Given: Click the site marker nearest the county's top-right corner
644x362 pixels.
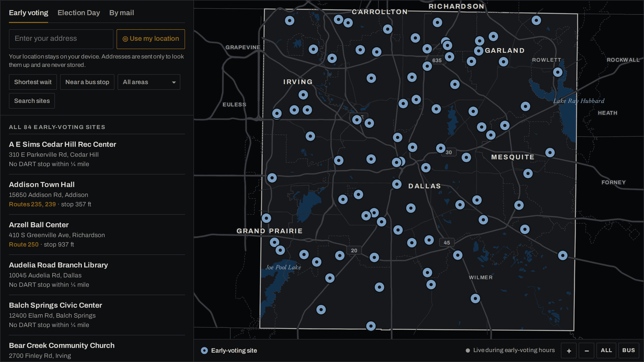Looking at the screenshot, I should tap(536, 20).
